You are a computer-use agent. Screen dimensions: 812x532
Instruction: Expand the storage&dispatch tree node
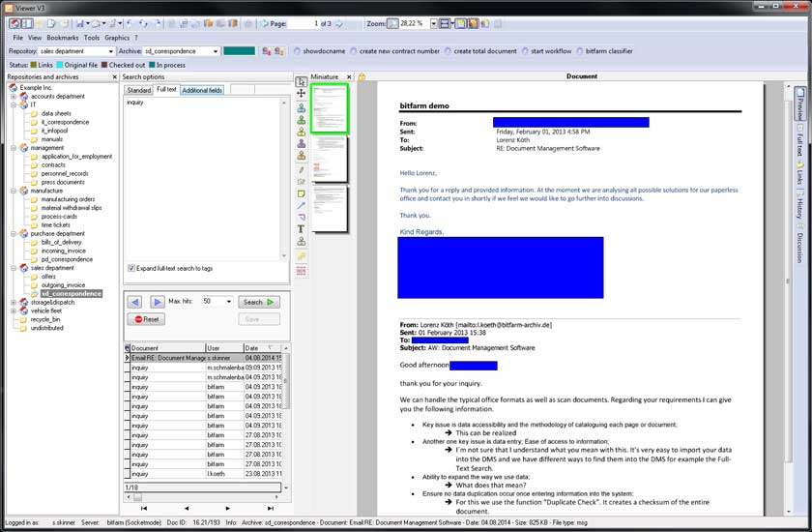(x=14, y=303)
